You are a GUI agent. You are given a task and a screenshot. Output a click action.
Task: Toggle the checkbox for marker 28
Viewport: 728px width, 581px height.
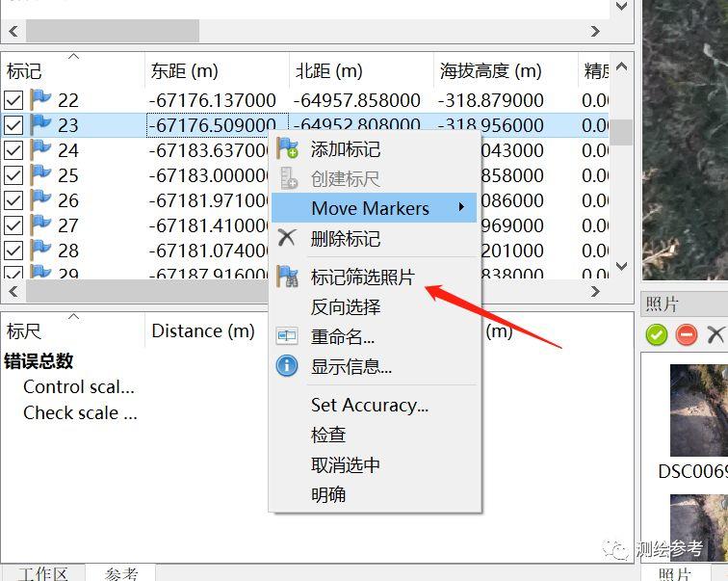(13, 251)
